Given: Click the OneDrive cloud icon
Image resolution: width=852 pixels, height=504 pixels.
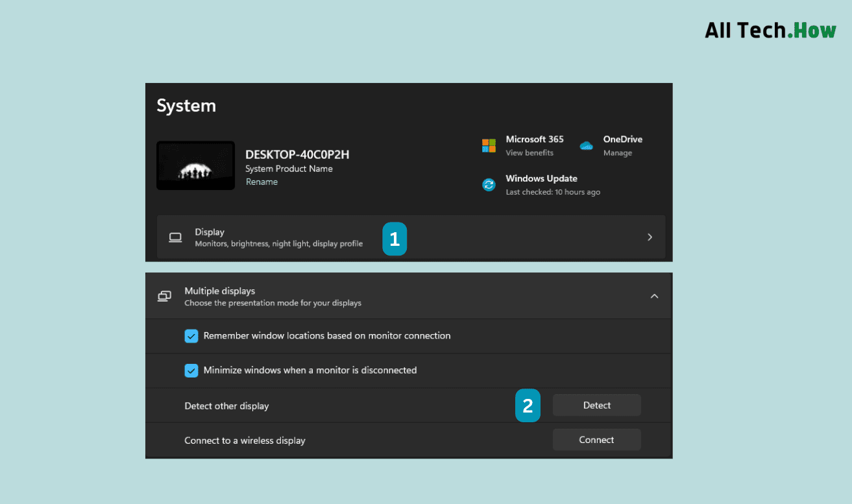Looking at the screenshot, I should [587, 146].
